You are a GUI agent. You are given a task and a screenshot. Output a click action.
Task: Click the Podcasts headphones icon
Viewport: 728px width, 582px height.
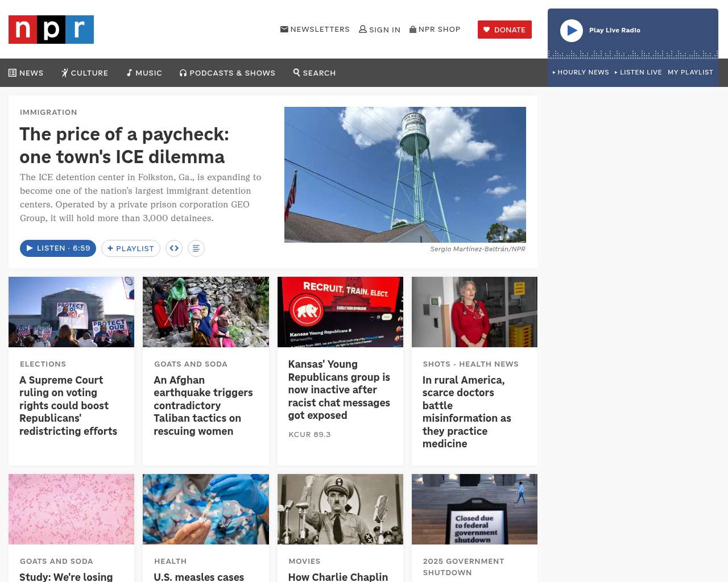tap(183, 73)
